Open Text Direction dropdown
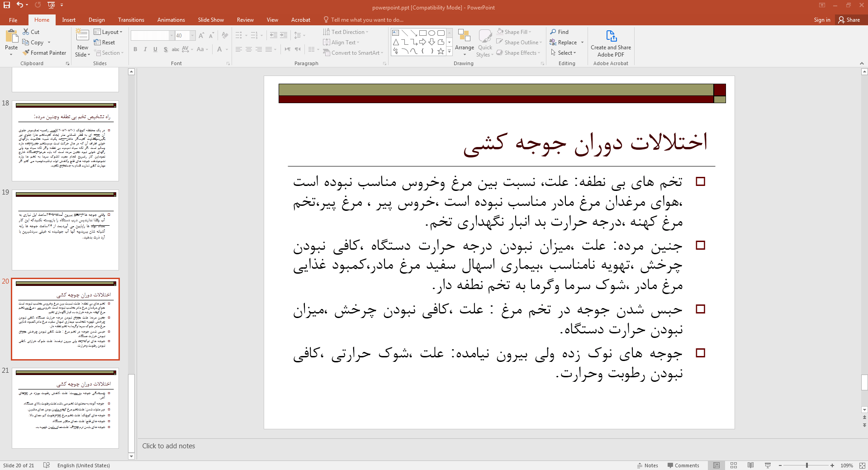Viewport: 868px width, 470px height. [x=346, y=32]
